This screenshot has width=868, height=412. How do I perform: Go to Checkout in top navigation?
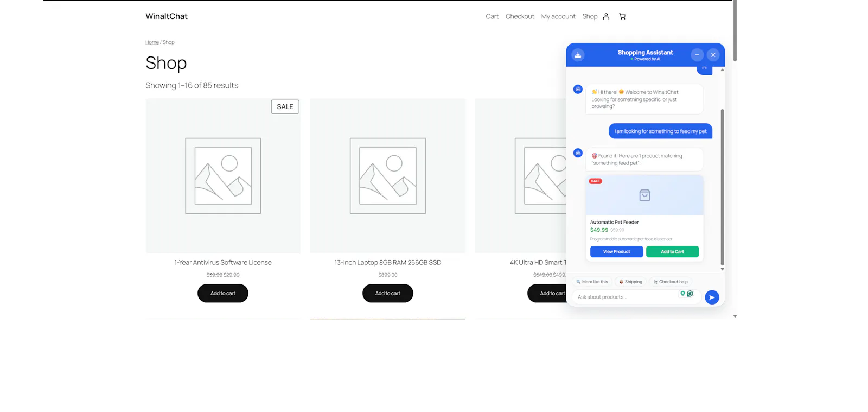click(520, 16)
